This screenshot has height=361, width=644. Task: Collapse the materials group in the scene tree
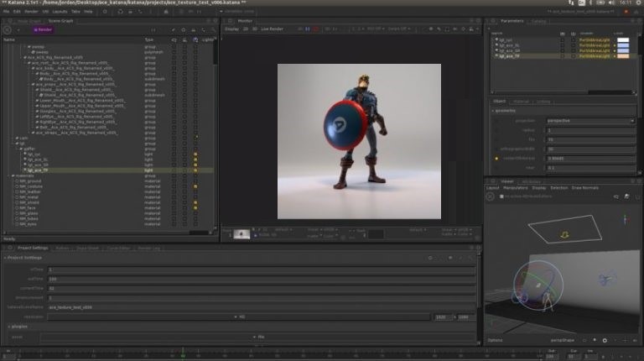coord(13,175)
